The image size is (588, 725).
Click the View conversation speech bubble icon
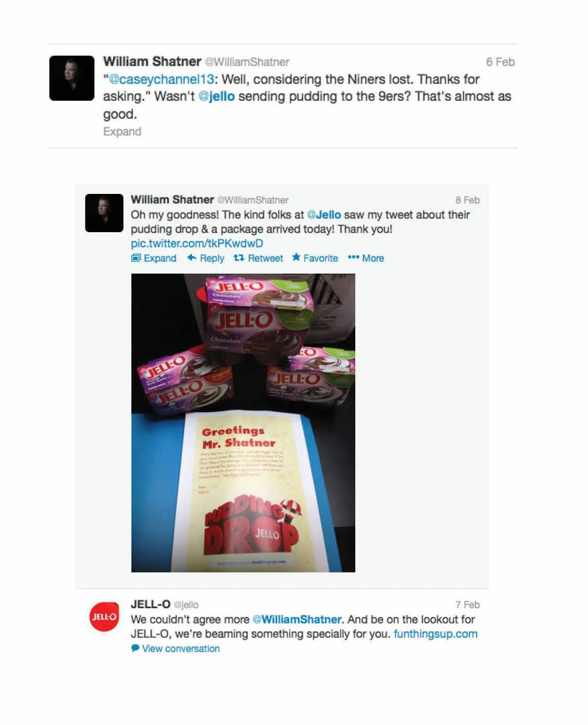pos(135,648)
